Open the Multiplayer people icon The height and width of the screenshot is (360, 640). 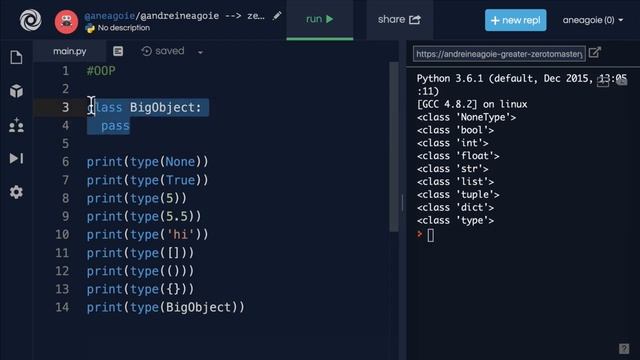point(16,125)
